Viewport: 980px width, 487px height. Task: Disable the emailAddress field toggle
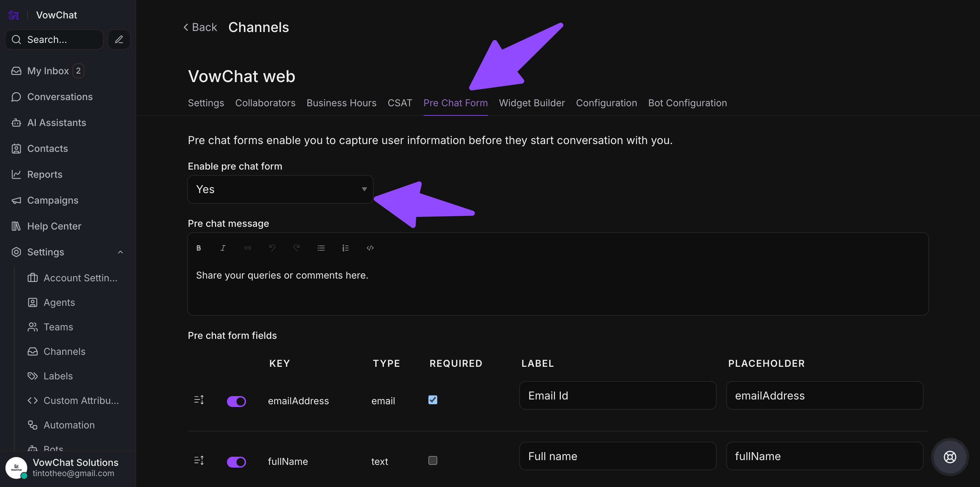coord(236,401)
